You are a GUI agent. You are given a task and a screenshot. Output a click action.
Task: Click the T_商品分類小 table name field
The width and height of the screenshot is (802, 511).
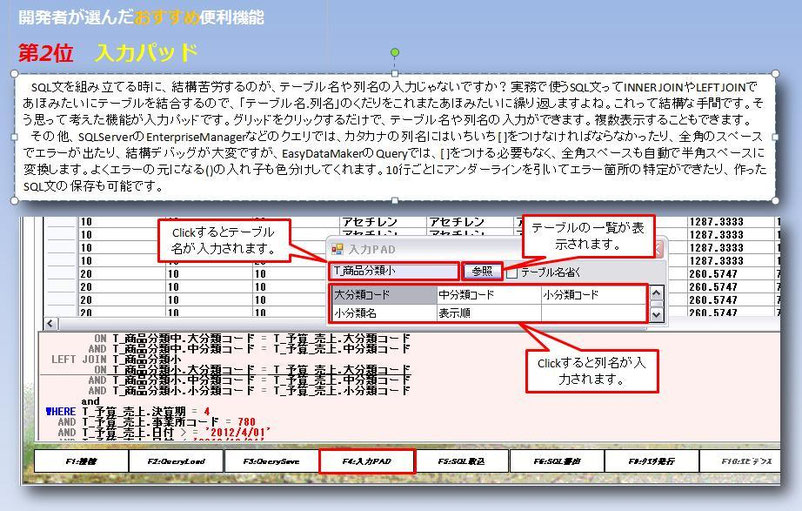[393, 271]
